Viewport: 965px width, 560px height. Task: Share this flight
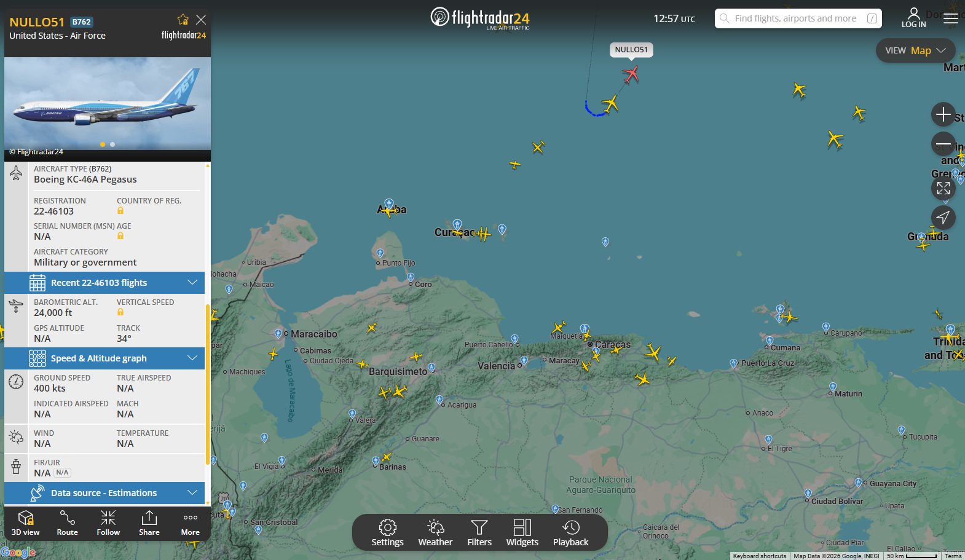click(149, 523)
